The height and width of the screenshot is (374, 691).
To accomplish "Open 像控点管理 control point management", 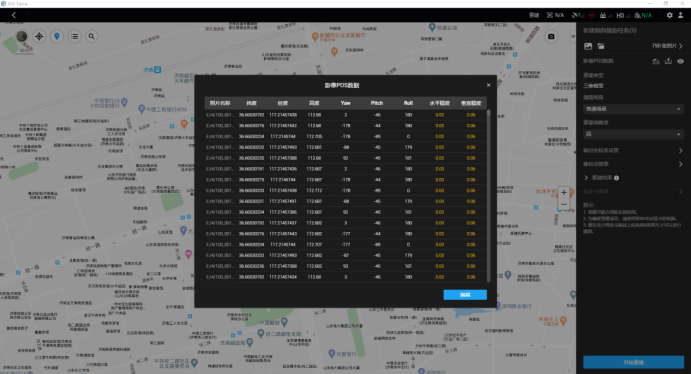I will [633, 164].
